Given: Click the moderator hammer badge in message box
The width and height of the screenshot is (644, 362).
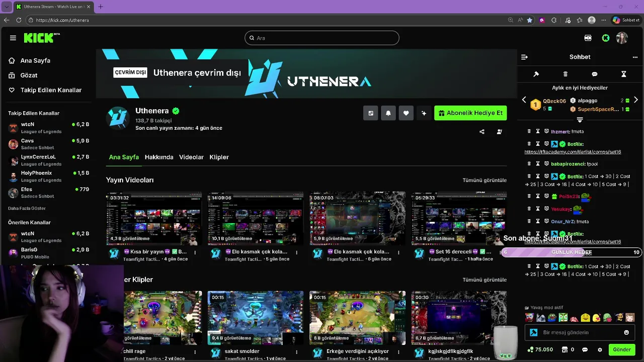Looking at the screenshot, I should point(534,332).
